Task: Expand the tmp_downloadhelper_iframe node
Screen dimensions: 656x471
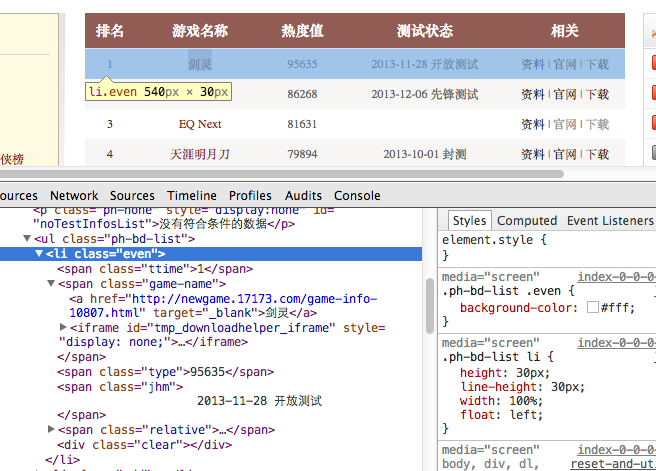Action: (x=63, y=327)
